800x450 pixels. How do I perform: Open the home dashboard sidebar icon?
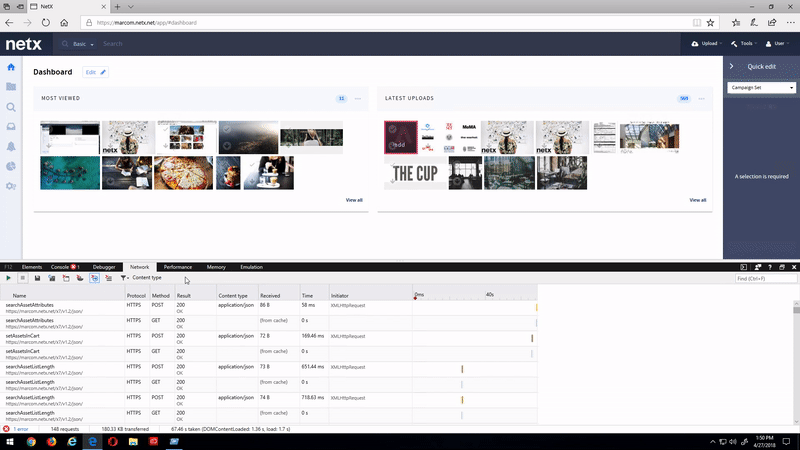click(x=11, y=67)
